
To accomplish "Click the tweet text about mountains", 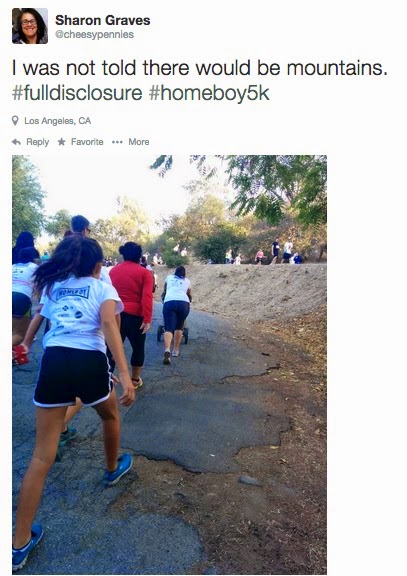I will point(199,68).
